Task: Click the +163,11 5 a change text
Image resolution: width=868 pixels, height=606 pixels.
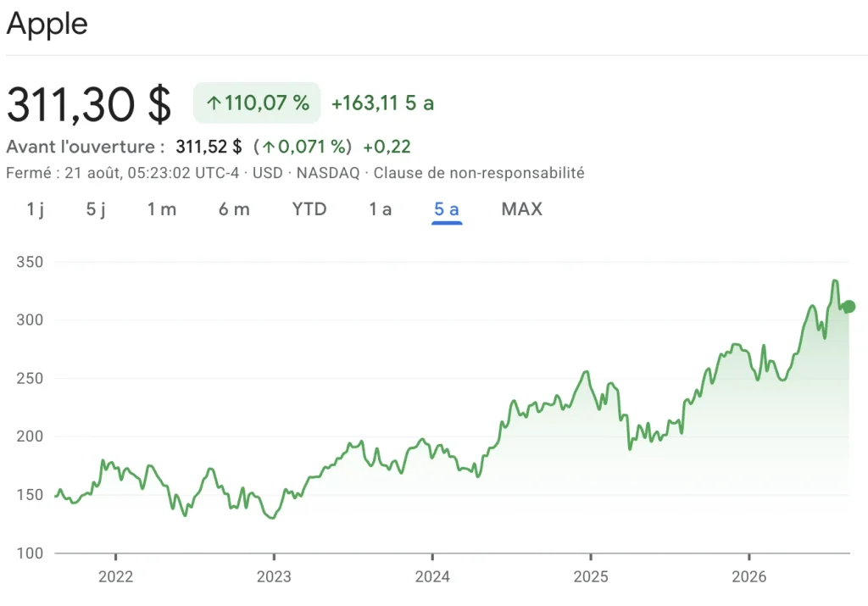Action: coord(382,103)
